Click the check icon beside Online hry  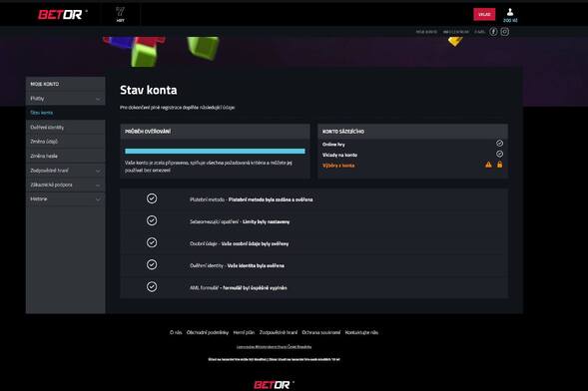[x=499, y=143]
